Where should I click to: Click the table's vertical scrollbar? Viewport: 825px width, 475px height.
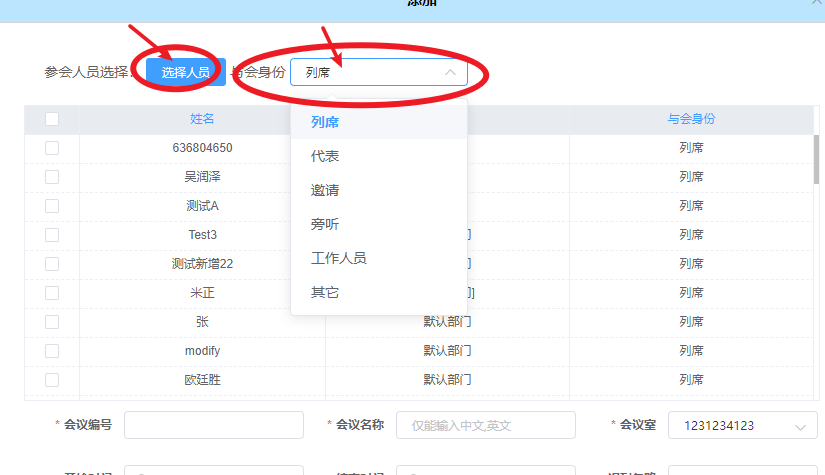pos(816,160)
